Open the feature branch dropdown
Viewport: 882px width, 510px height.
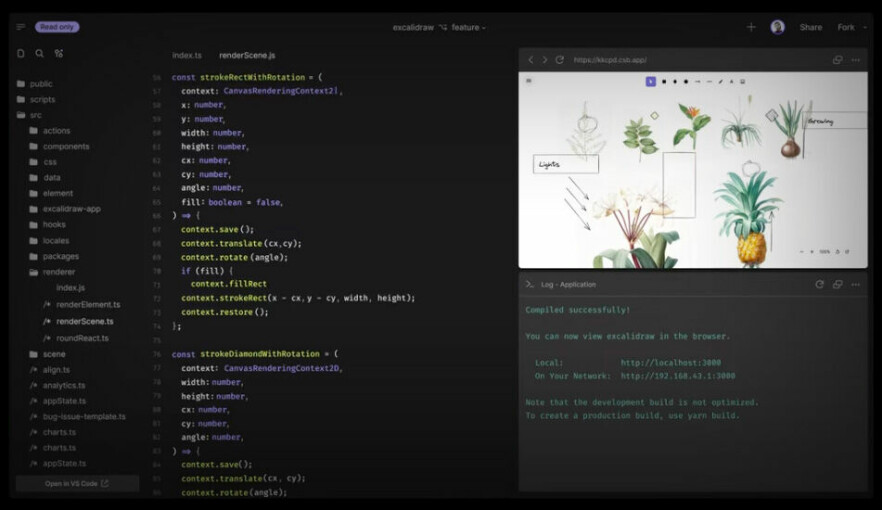(469, 28)
